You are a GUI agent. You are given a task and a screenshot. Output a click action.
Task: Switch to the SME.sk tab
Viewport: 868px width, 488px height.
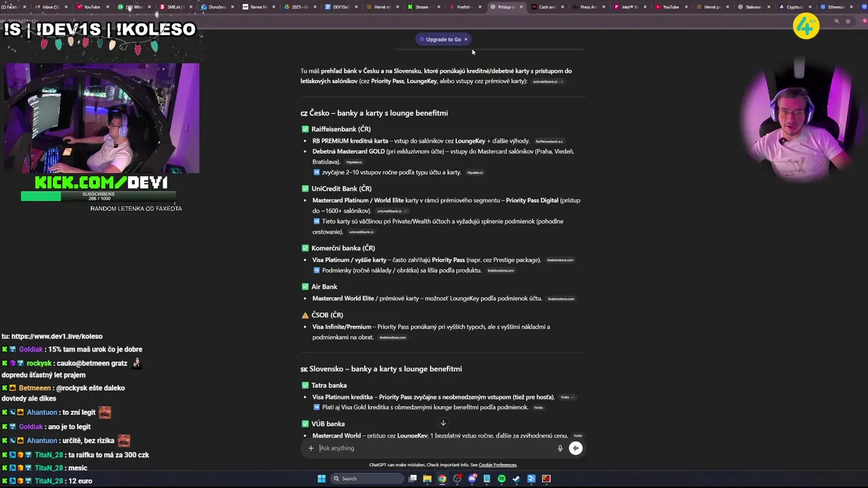point(175,7)
